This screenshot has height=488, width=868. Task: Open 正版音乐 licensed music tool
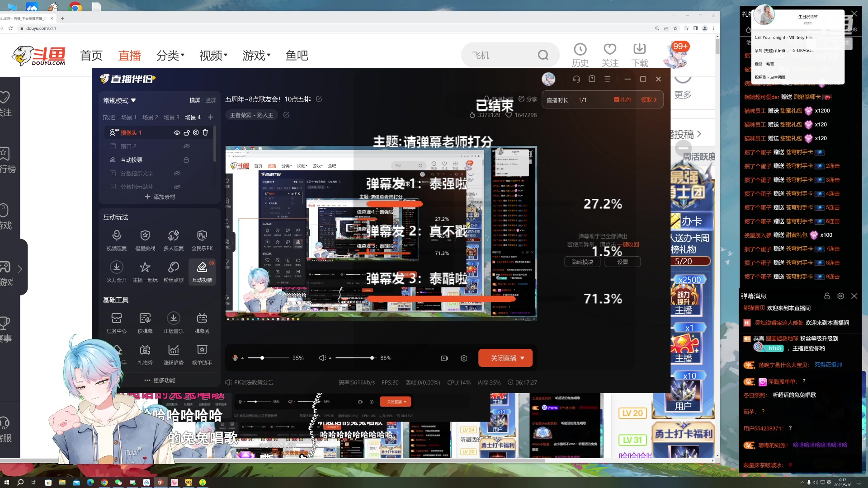tap(173, 323)
